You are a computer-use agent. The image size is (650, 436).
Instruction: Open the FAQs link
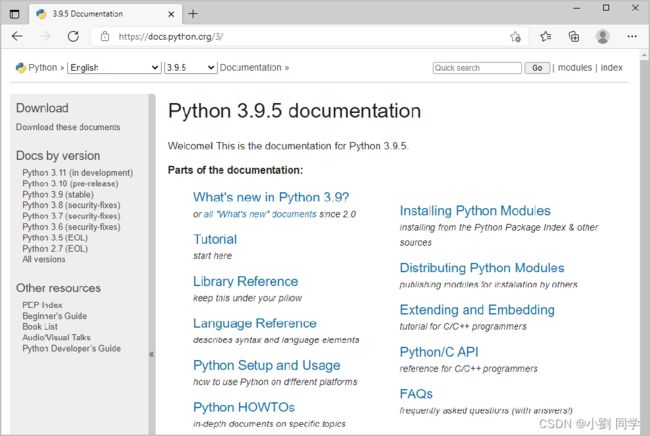[416, 394]
